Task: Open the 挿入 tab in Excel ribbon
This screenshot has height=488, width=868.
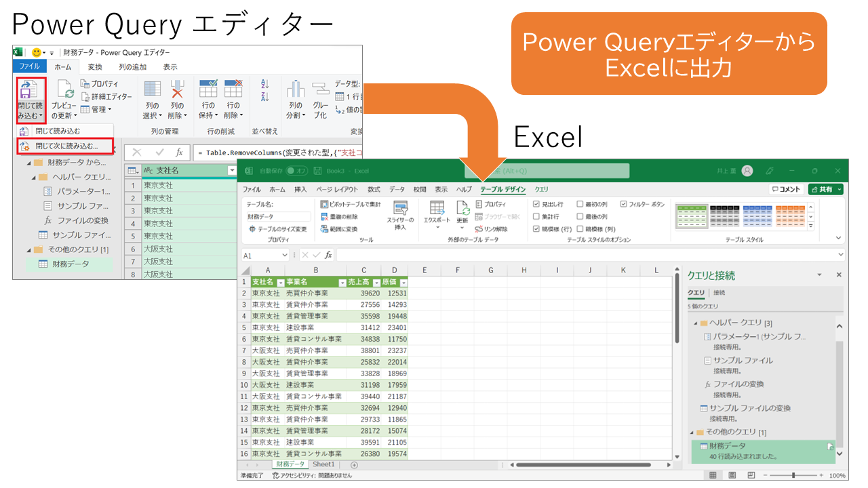Action: (x=300, y=190)
